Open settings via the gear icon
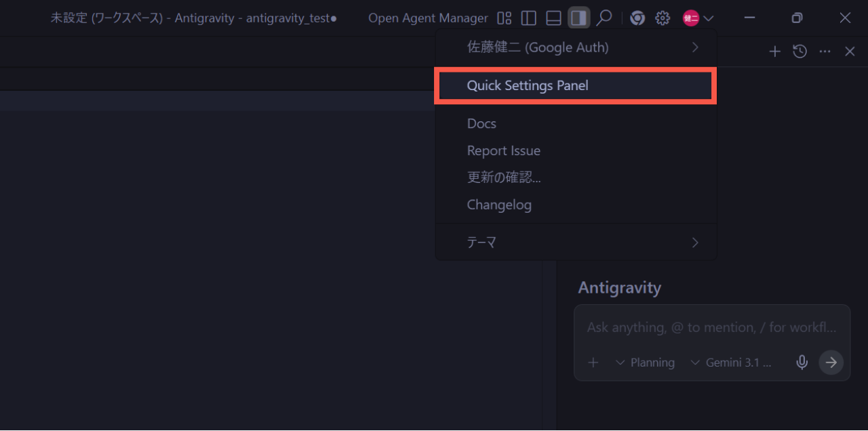This screenshot has width=868, height=431. (663, 18)
